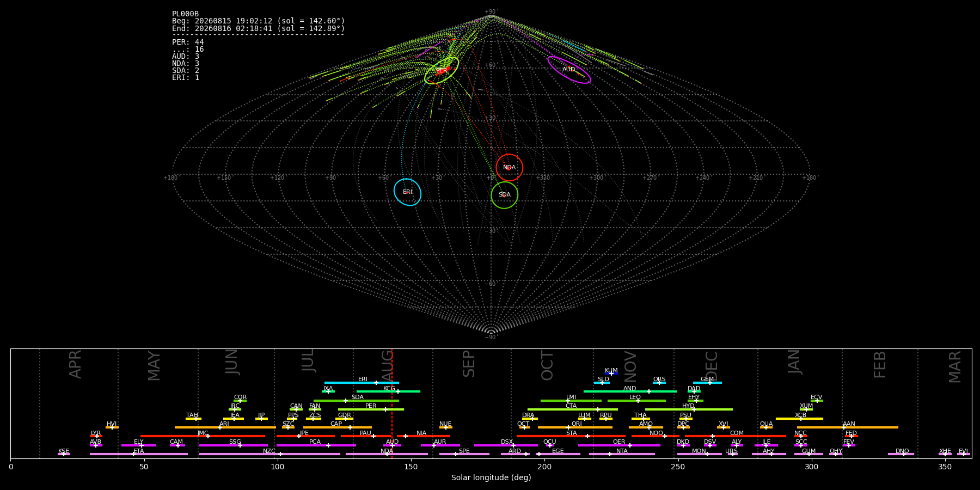Click the KUM shower marker
The width and height of the screenshot is (980, 490).
tap(611, 373)
